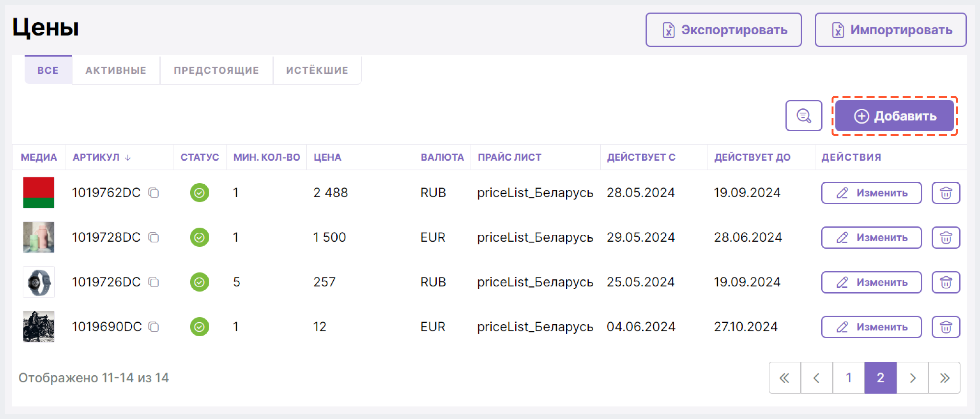Click the end date 28.06.2024
980x419 pixels.
click(748, 238)
